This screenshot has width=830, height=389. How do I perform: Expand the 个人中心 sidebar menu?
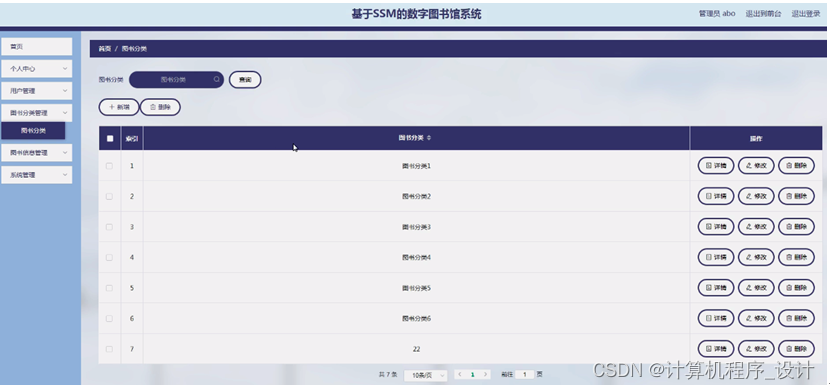(37, 69)
